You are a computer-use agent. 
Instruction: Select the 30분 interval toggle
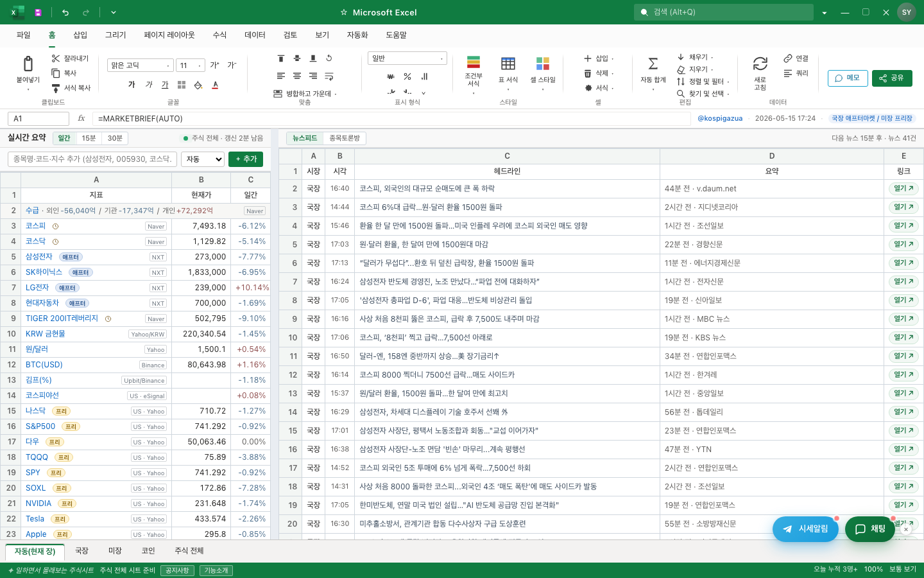pyautogui.click(x=115, y=138)
